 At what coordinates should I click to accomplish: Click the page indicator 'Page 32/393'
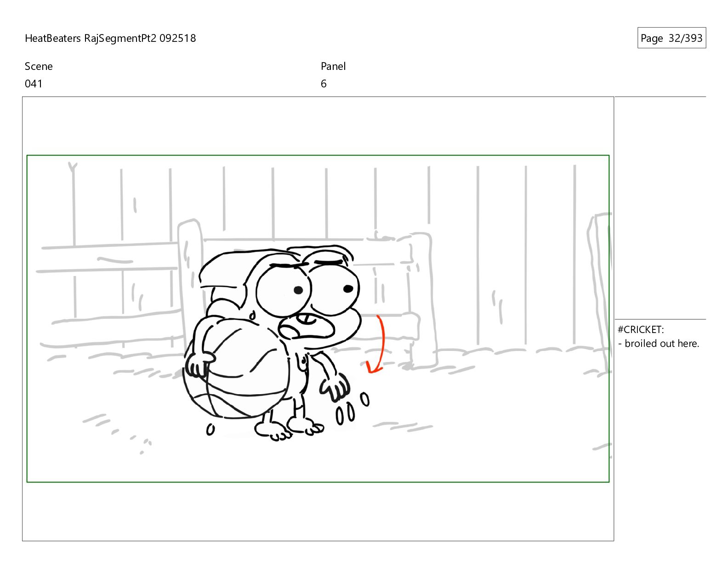pyautogui.click(x=671, y=38)
